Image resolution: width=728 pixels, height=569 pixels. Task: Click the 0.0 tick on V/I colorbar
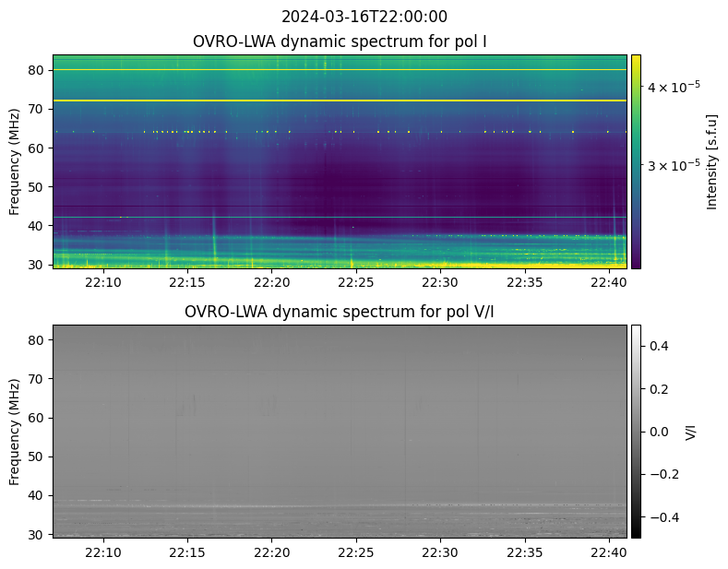click(x=661, y=432)
